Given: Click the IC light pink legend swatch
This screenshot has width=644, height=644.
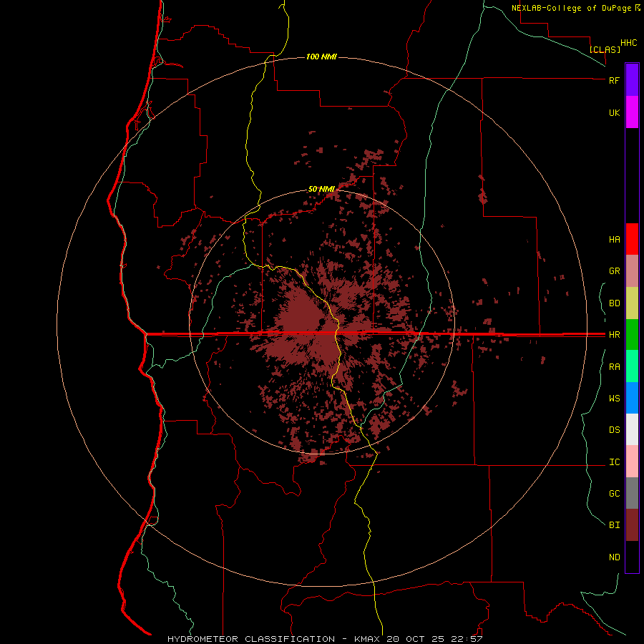Looking at the screenshot, I should click(x=632, y=462).
